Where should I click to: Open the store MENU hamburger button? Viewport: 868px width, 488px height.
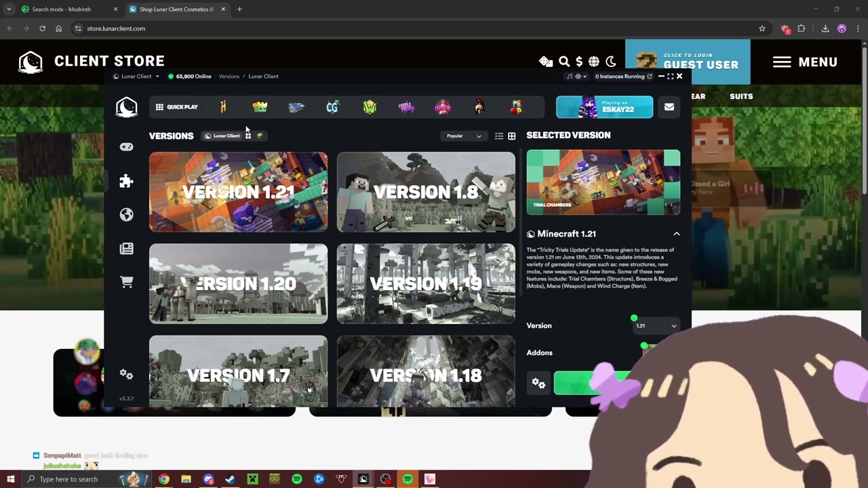(x=806, y=62)
